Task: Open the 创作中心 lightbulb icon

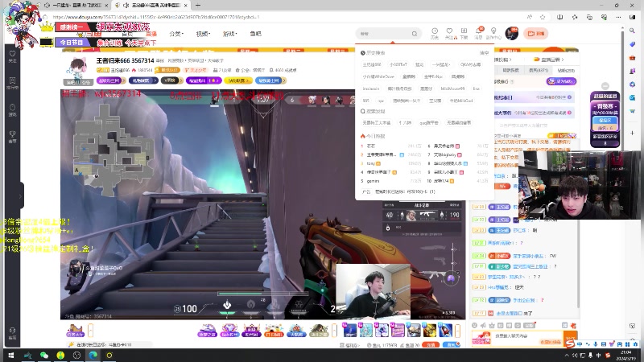Action: pos(493,31)
